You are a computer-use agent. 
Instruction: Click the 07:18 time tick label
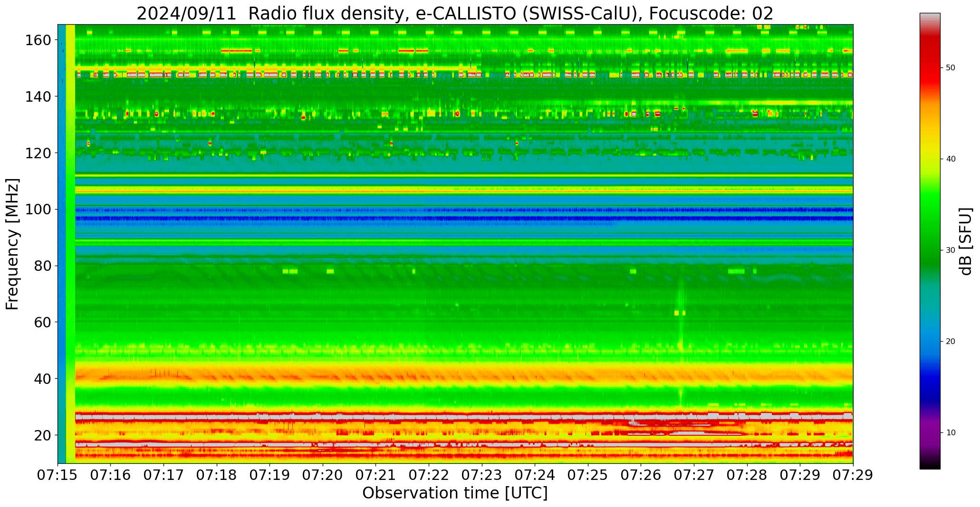[217, 475]
